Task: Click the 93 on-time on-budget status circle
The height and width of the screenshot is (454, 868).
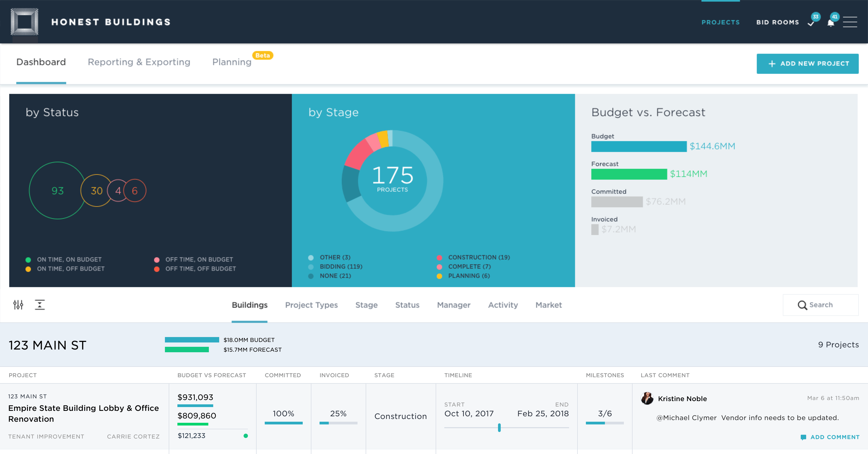Action: coord(57,191)
